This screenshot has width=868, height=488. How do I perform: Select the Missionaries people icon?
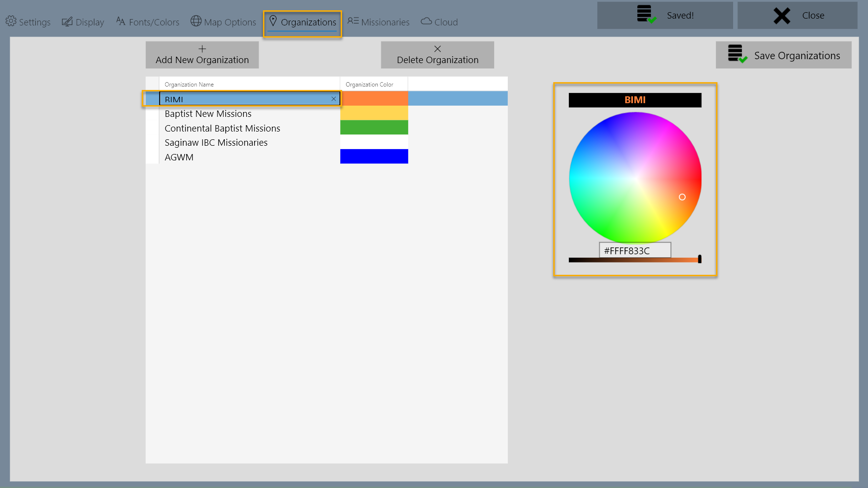pos(353,21)
